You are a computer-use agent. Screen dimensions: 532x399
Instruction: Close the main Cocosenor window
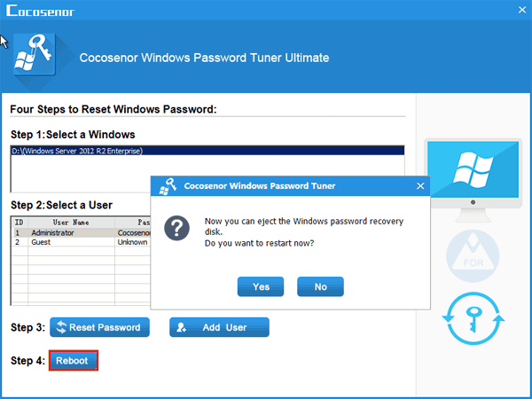[x=522, y=10]
